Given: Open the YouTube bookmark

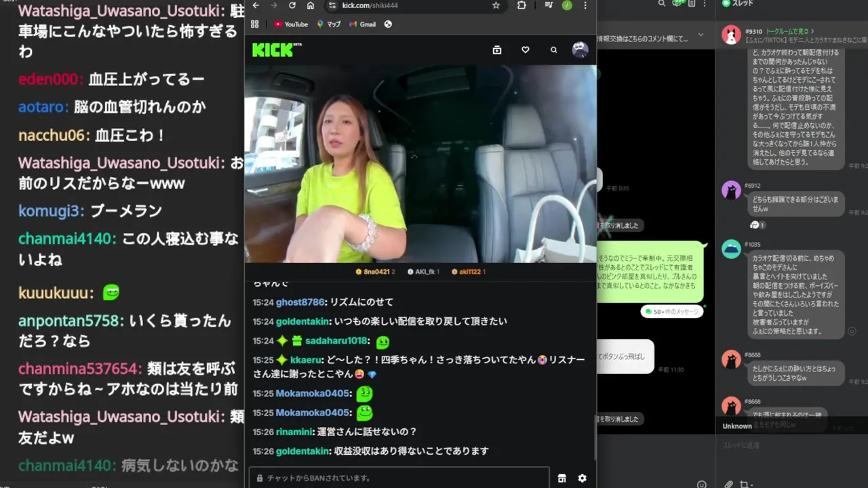Looking at the screenshot, I should click(291, 24).
